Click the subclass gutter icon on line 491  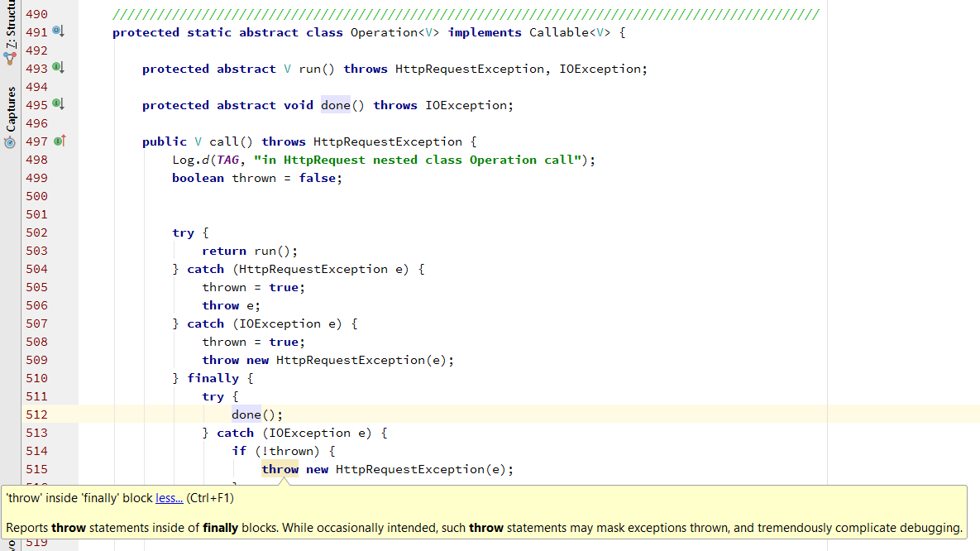[x=58, y=31]
